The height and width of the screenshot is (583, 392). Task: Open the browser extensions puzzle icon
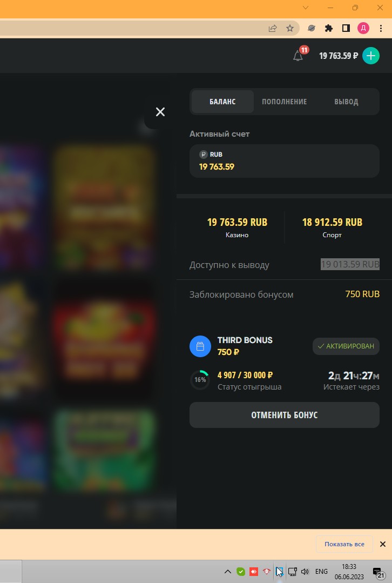click(x=328, y=28)
